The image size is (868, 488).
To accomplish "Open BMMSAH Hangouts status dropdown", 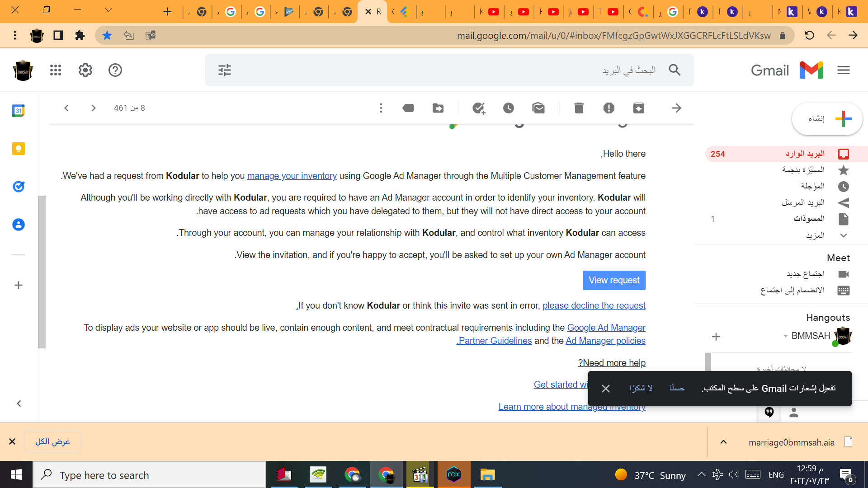I will coord(786,336).
